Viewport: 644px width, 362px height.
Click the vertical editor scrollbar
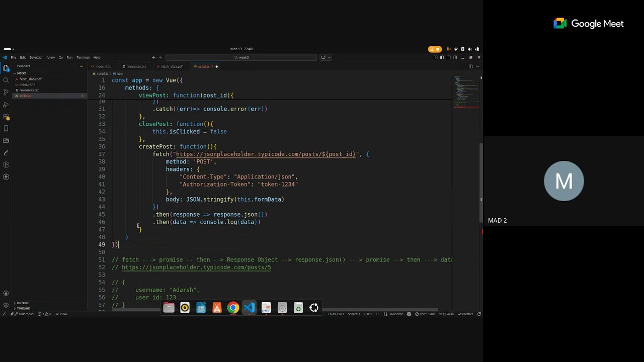(x=481, y=184)
